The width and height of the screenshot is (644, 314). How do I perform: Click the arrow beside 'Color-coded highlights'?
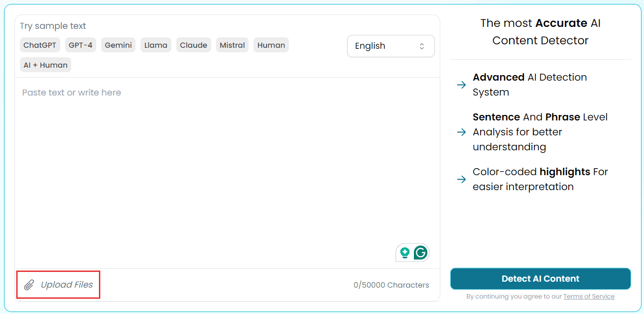(x=461, y=179)
